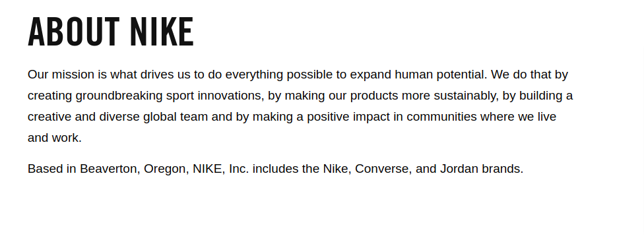
Task: Click the phrase 'We do that by'
Action: (529, 75)
